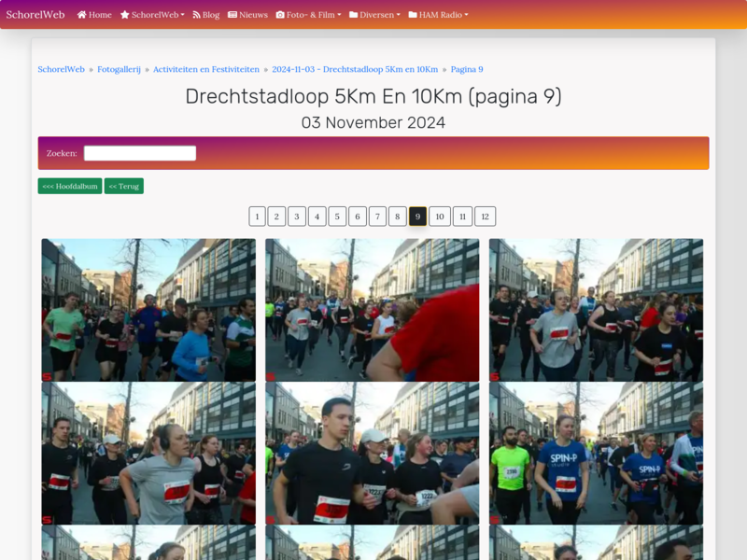Click the << Terug button
The height and width of the screenshot is (560, 747).
(x=124, y=186)
